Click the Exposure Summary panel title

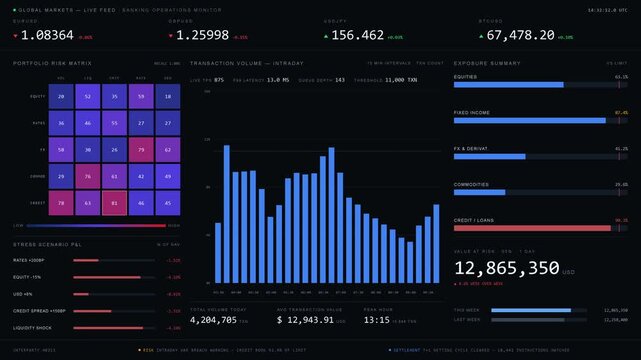(487, 63)
